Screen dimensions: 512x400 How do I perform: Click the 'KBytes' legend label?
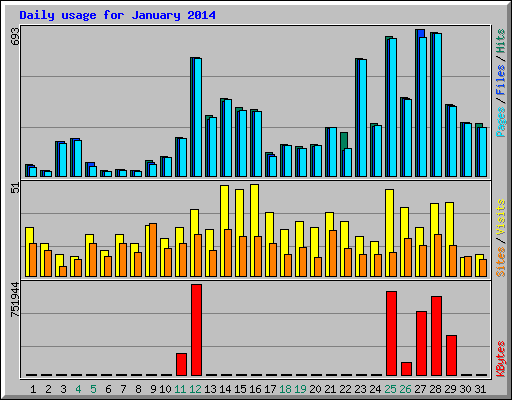coord(501,359)
